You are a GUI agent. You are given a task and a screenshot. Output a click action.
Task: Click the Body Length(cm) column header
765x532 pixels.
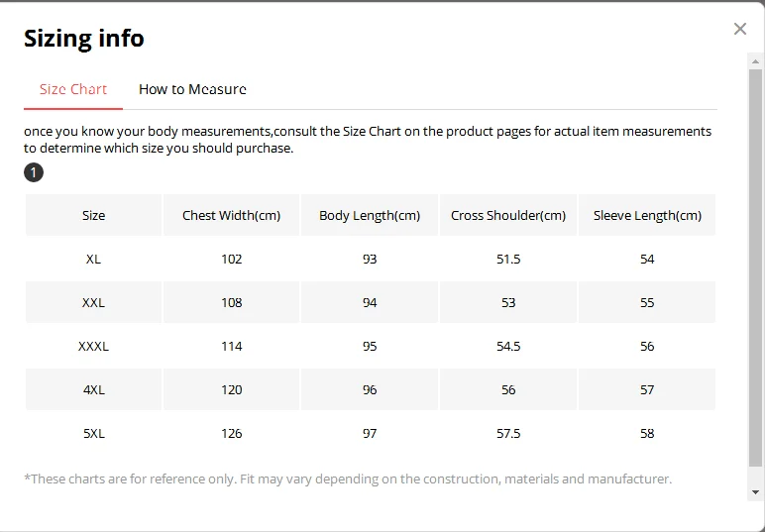[x=370, y=216]
